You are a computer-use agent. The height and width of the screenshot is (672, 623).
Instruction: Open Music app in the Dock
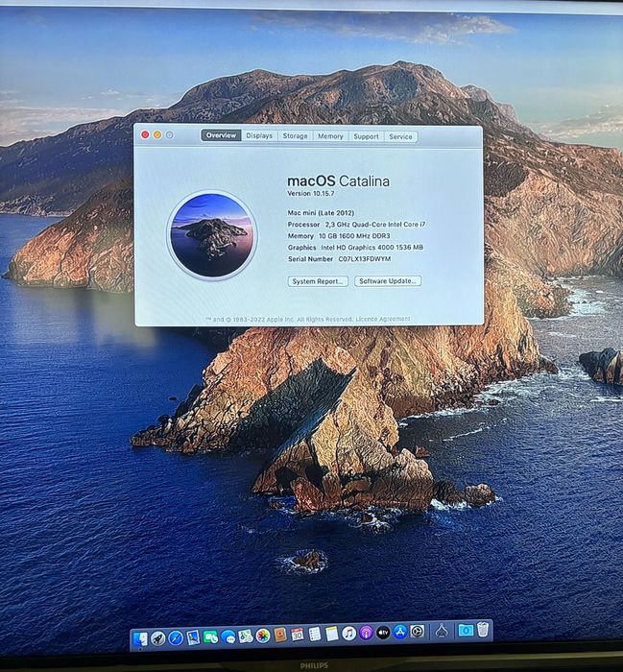pos(348,633)
